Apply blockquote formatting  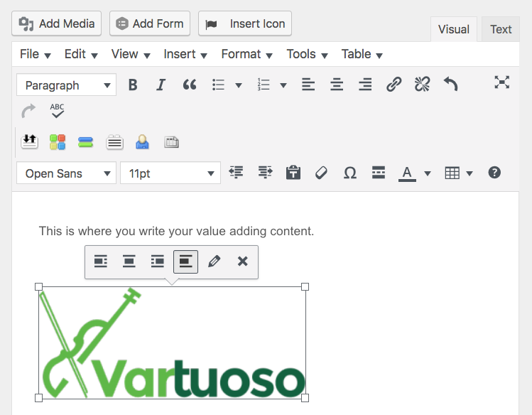click(190, 85)
